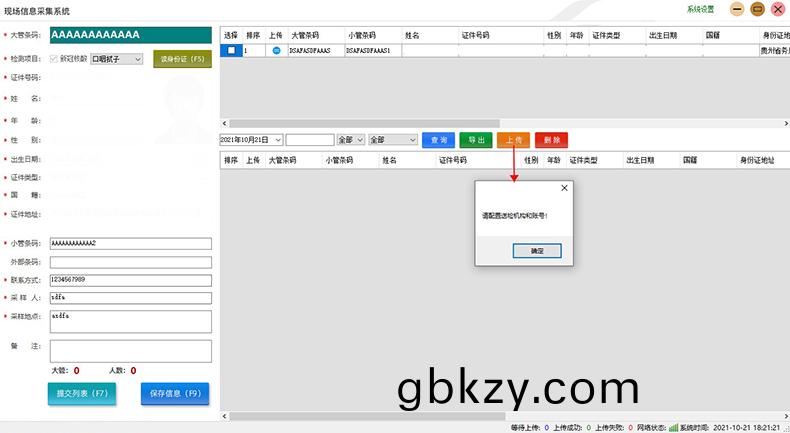Viewport: 790px width, 433px height.
Task: Click the green network signal status icon
Action: point(673,427)
